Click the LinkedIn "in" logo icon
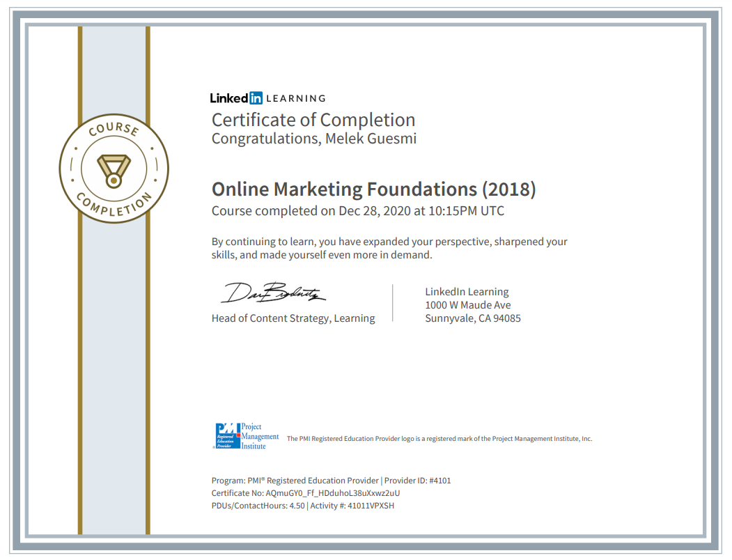 pos(256,98)
